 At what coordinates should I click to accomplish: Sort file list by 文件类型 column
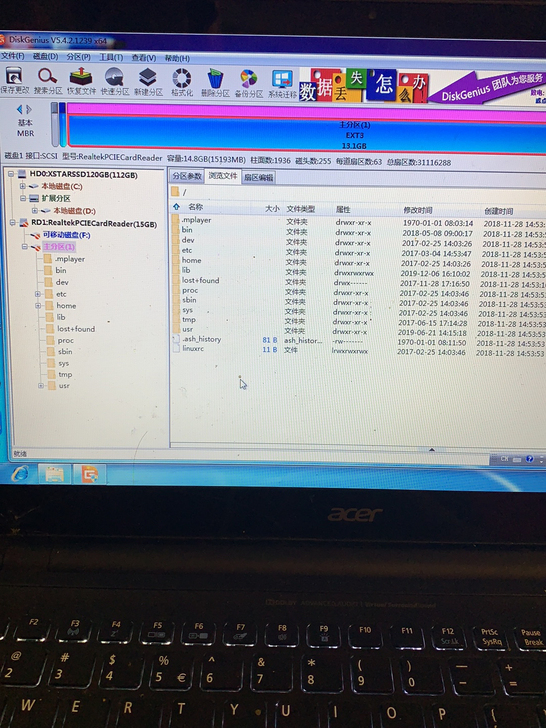(x=300, y=209)
